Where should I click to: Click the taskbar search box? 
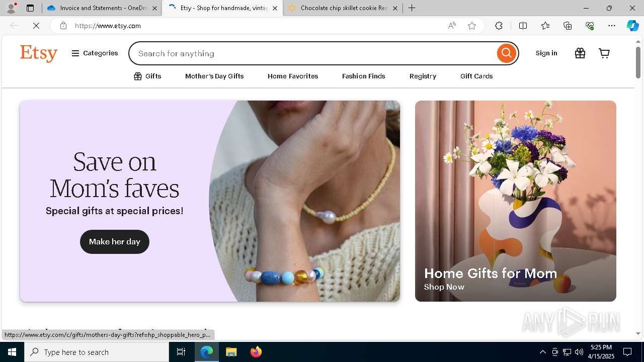[x=97, y=352]
